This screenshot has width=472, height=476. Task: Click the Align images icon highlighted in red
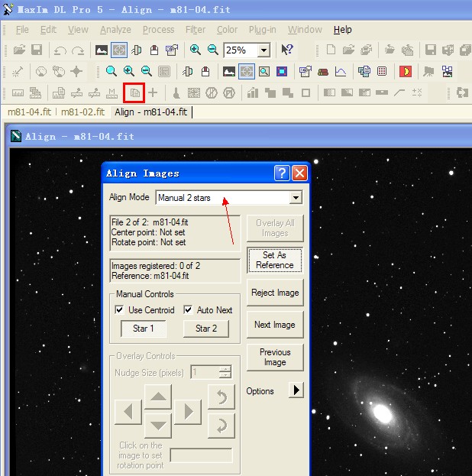point(134,92)
